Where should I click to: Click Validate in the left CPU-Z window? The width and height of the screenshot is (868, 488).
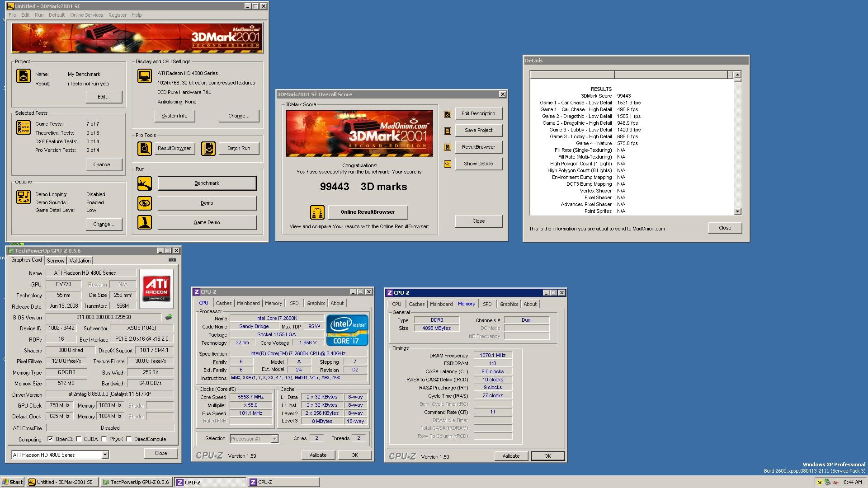(x=318, y=455)
